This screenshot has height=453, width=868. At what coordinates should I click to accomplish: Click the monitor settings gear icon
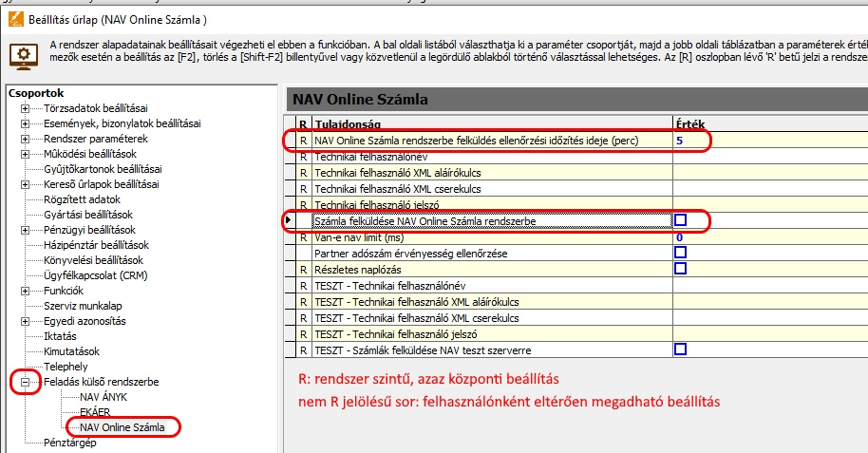click(x=23, y=56)
